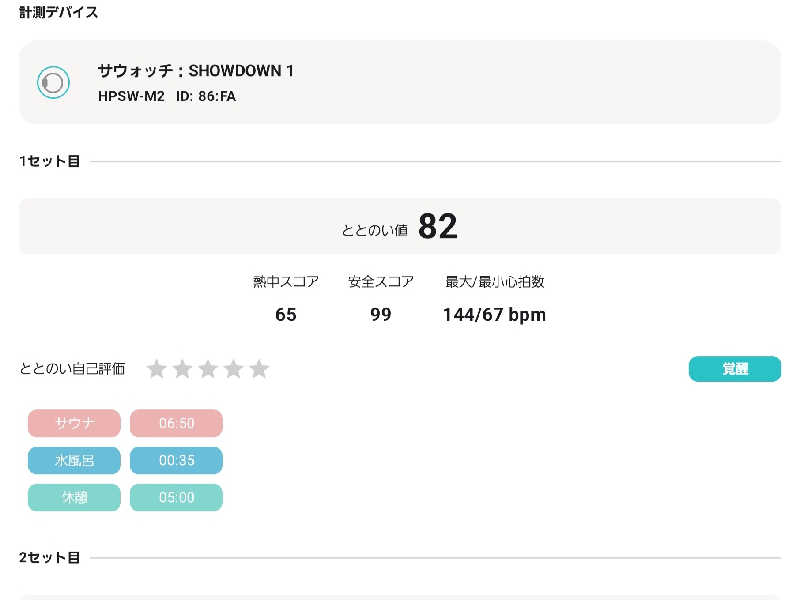Give five stars with the last star
This screenshot has height=600, width=800.
coord(259,369)
